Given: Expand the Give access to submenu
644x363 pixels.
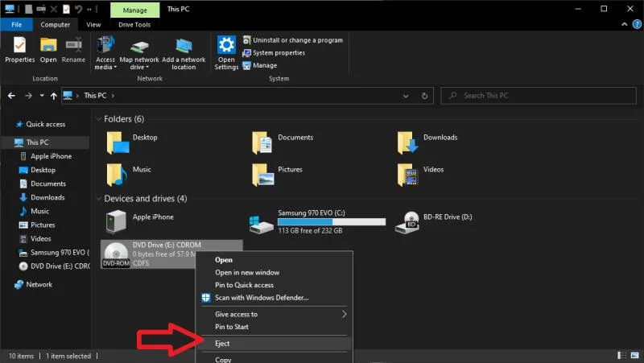Looking at the screenshot, I should click(275, 314).
